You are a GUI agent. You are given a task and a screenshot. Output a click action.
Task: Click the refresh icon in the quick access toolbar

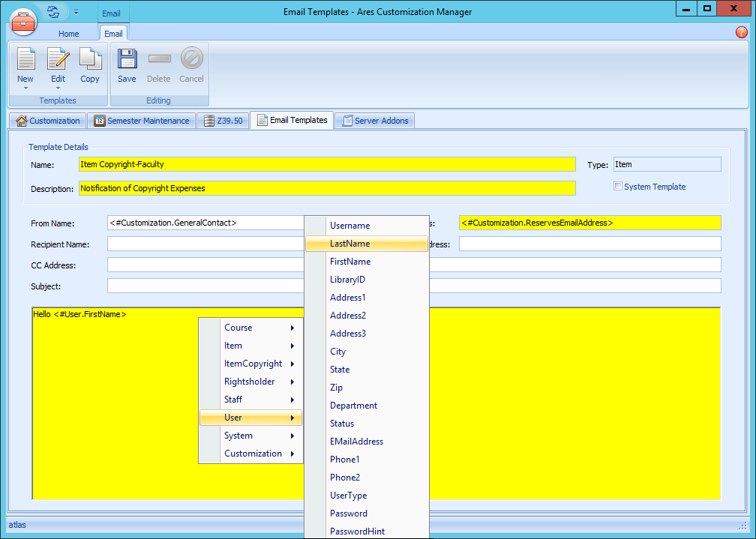click(52, 11)
